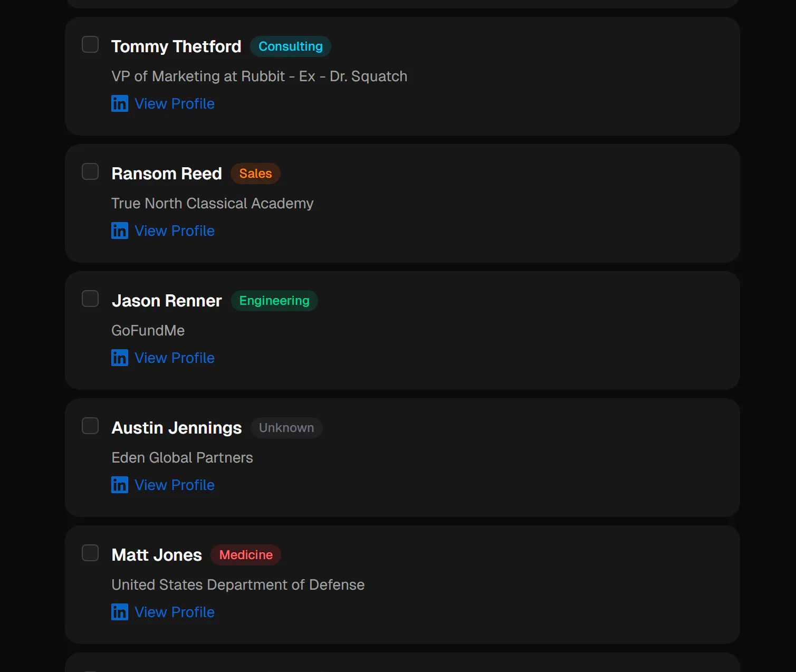Open View Profile for Tommy Thetford
The height and width of the screenshot is (672, 796).
coord(175,103)
